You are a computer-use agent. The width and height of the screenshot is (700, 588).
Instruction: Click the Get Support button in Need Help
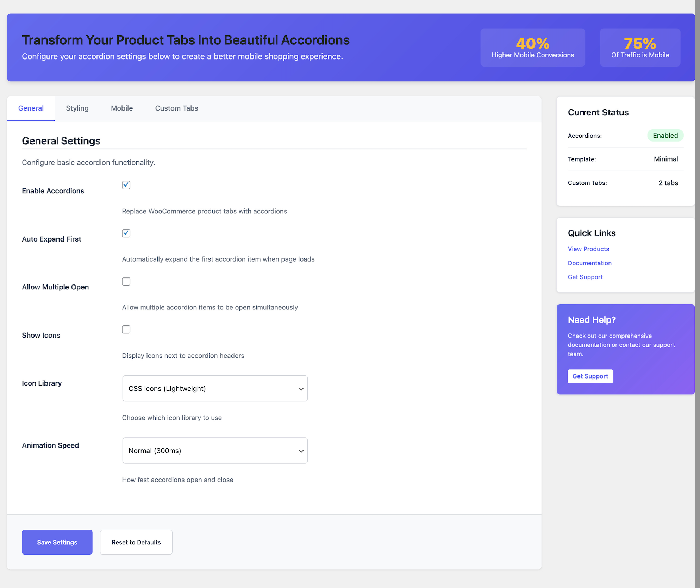point(590,376)
